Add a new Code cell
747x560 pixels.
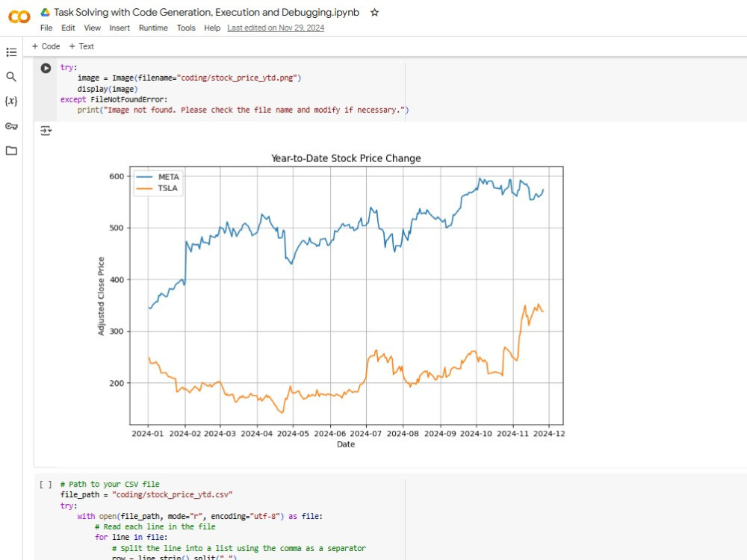click(x=46, y=46)
